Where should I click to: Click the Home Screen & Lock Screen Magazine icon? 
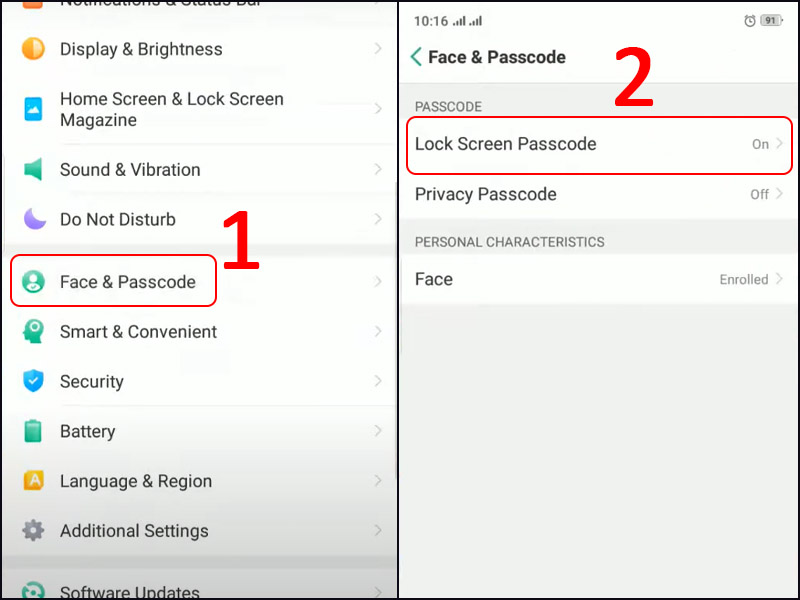pyautogui.click(x=34, y=109)
